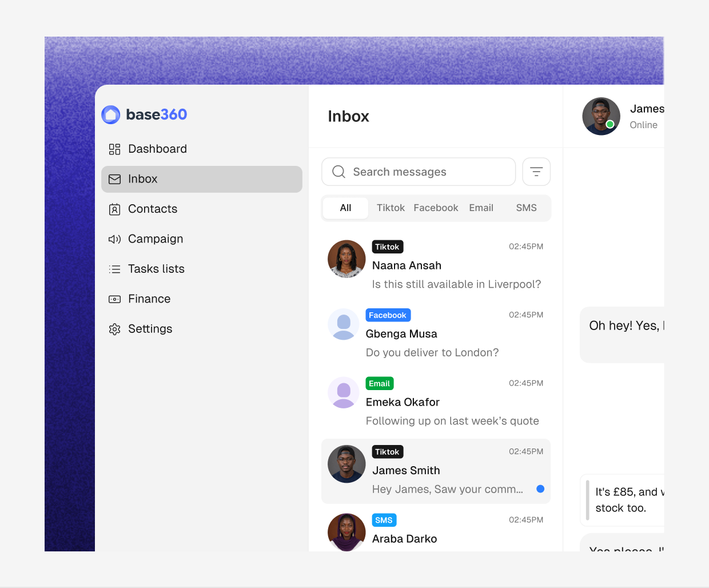Click the 'Oh hey! Yes,' chat bubble

622,335
